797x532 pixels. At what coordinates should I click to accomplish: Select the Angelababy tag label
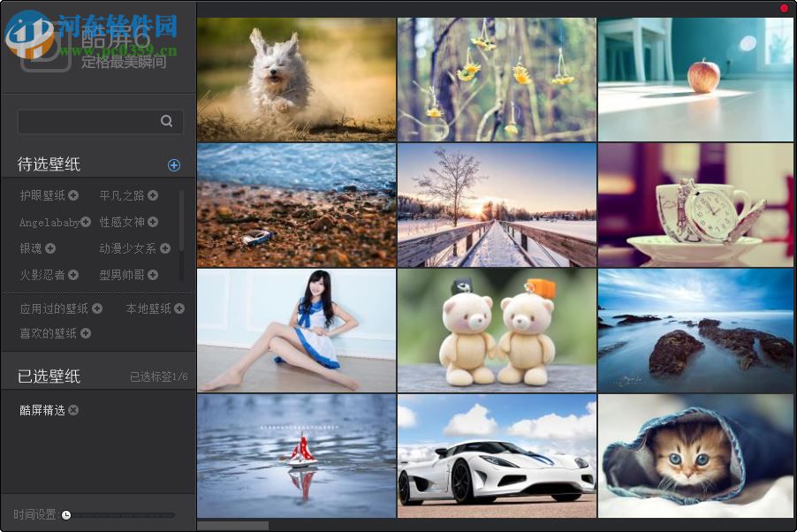coord(49,223)
